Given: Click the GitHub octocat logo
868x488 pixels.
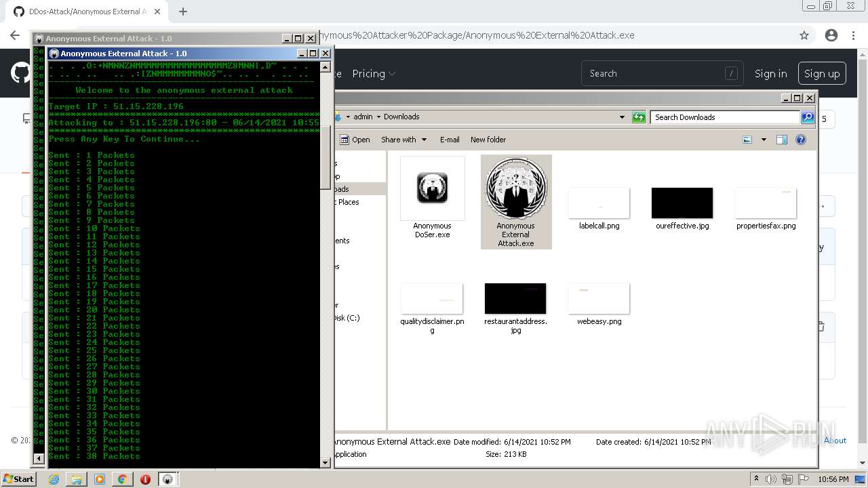Looking at the screenshot, I should 20,73.
